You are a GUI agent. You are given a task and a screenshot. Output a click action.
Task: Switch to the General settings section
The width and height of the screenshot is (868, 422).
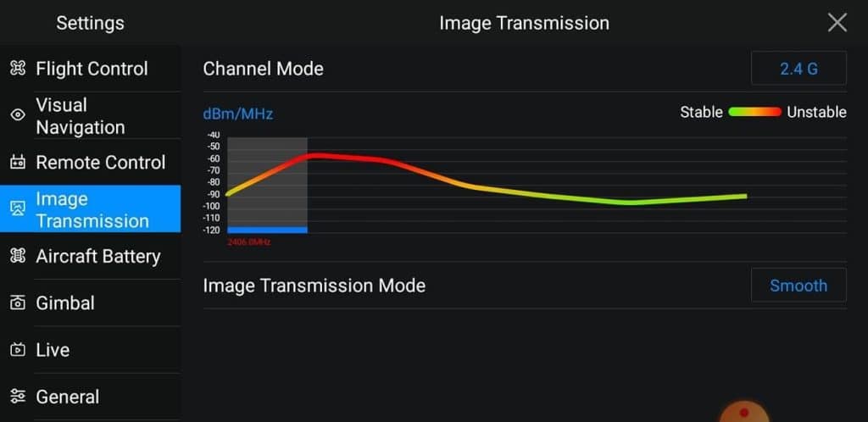pos(90,397)
